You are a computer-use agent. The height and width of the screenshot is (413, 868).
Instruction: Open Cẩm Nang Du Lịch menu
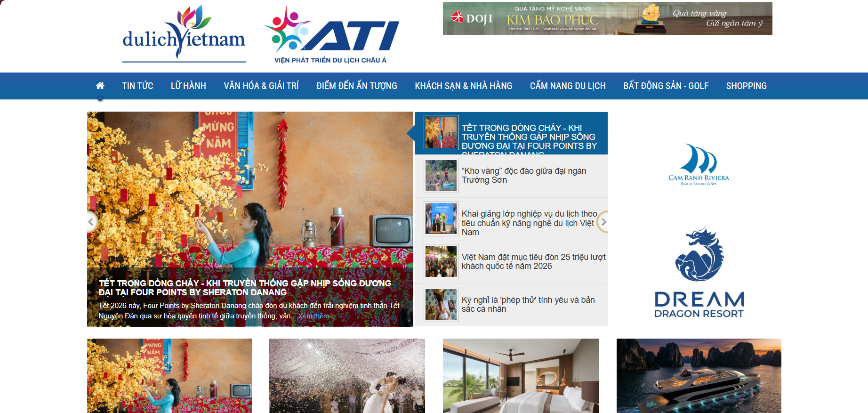(568, 86)
